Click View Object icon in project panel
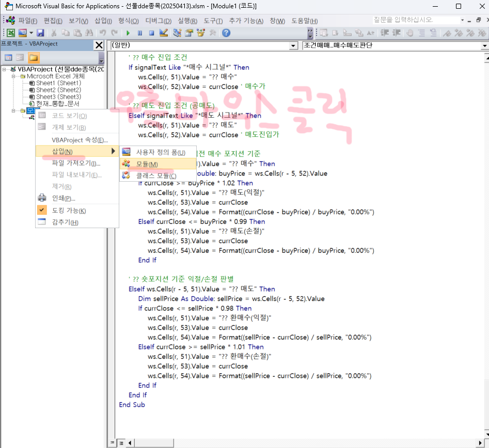489x448 pixels. coord(20,57)
